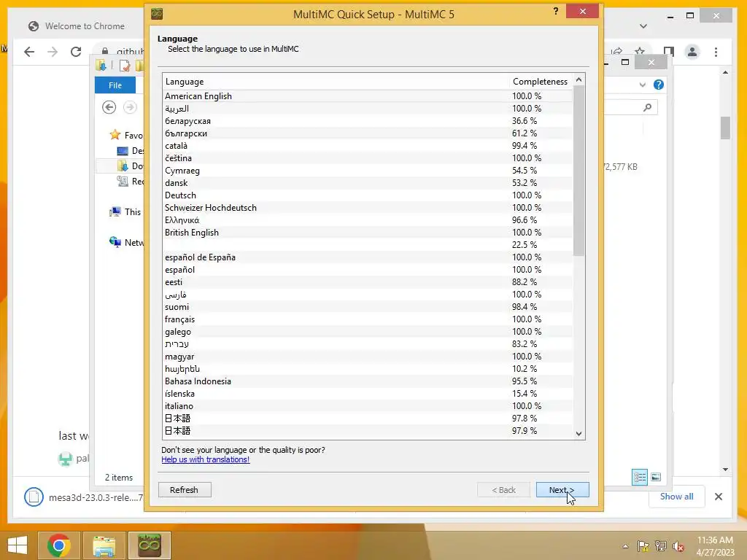The width and height of the screenshot is (747, 560).
Task: Click File Explorer's forward arrow
Action: tap(130, 107)
